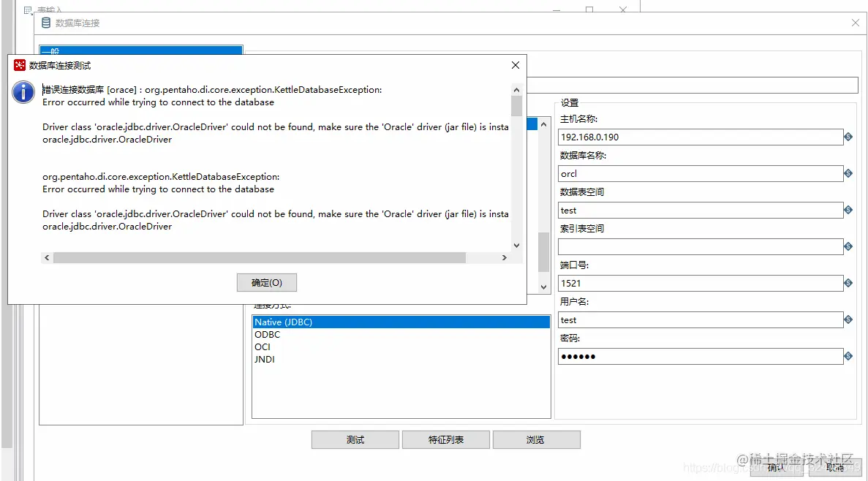Click variable icon beside data tablespace field

[848, 210]
